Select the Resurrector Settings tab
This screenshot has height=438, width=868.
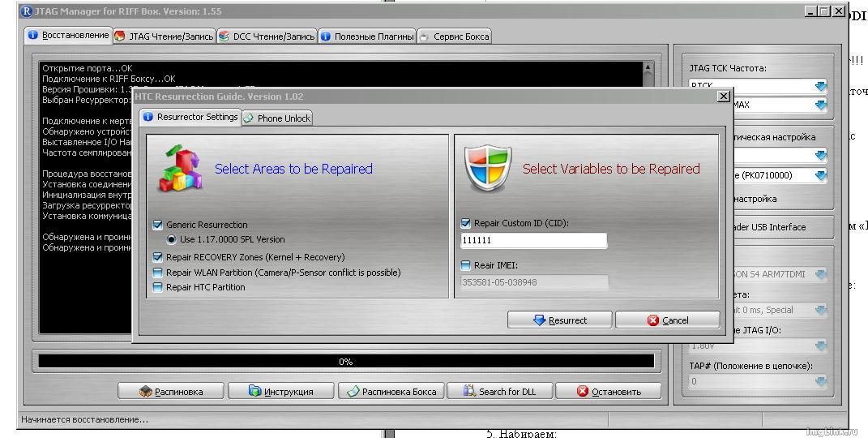click(x=190, y=117)
